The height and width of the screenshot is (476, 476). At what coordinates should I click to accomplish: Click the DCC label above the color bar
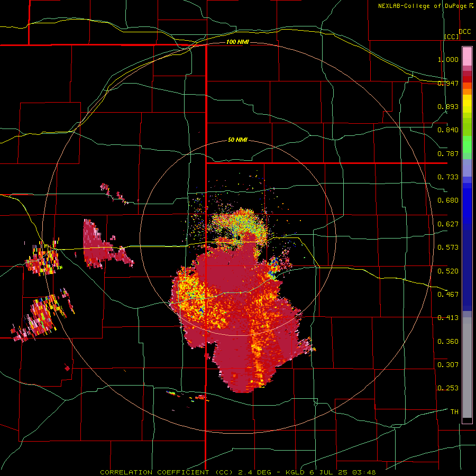click(x=465, y=32)
